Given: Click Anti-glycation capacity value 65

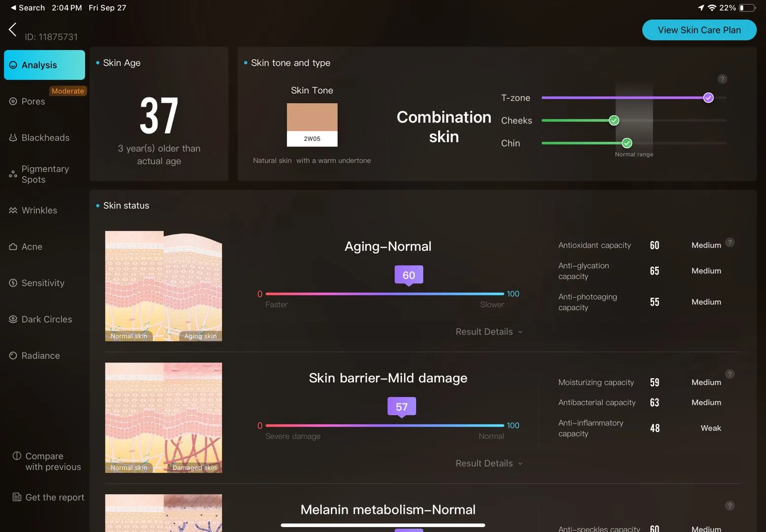Looking at the screenshot, I should pyautogui.click(x=655, y=271).
